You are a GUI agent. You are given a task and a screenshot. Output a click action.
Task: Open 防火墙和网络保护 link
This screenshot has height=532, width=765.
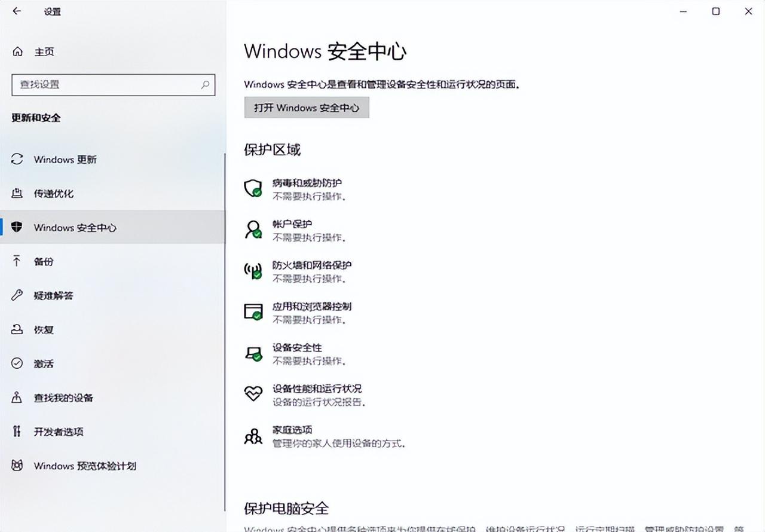(x=312, y=265)
